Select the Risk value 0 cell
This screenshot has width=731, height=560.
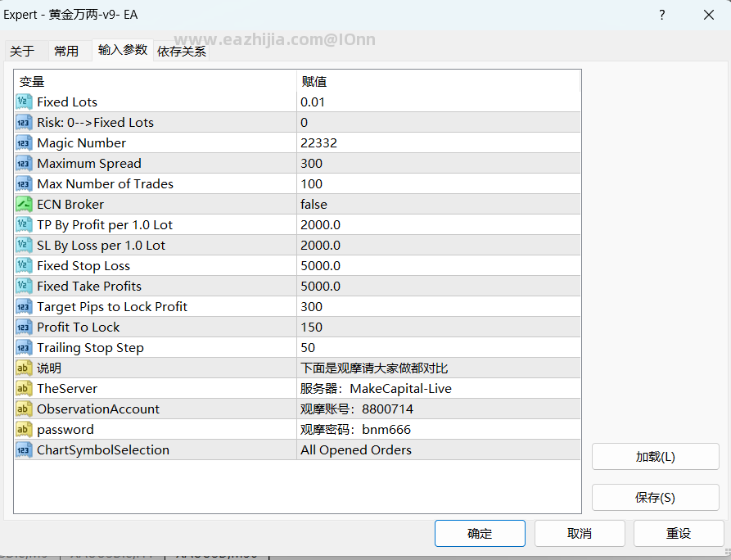pos(438,122)
